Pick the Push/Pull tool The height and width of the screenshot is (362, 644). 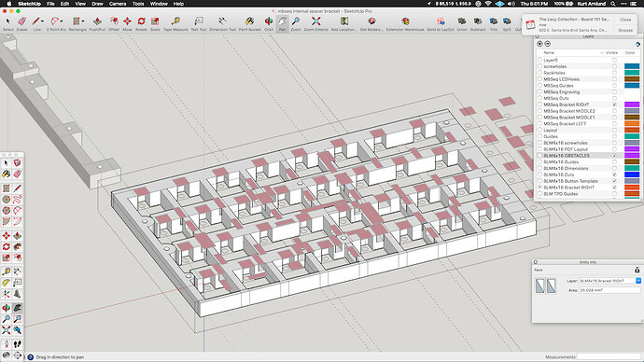97,24
